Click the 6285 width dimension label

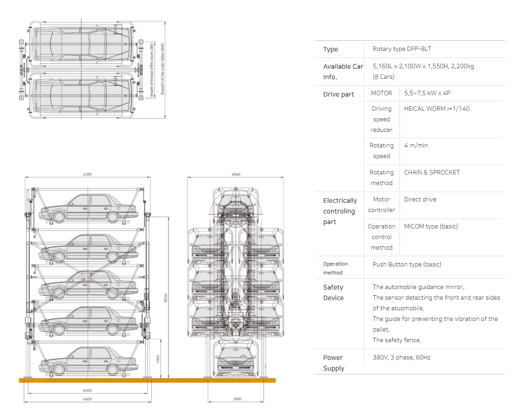pyautogui.click(x=88, y=174)
